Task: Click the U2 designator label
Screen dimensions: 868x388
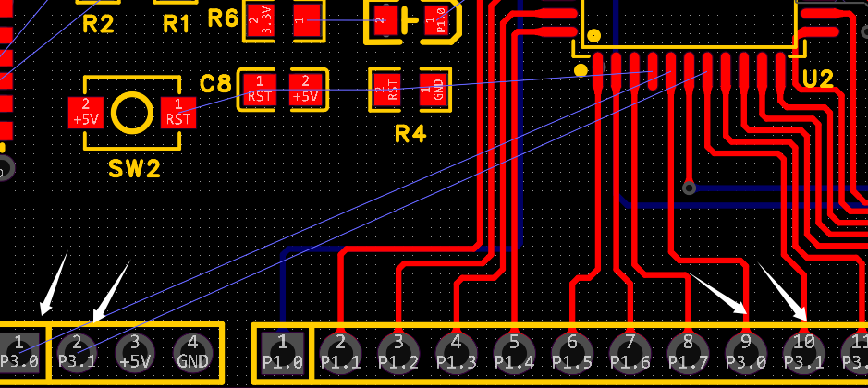Action: pos(817,79)
